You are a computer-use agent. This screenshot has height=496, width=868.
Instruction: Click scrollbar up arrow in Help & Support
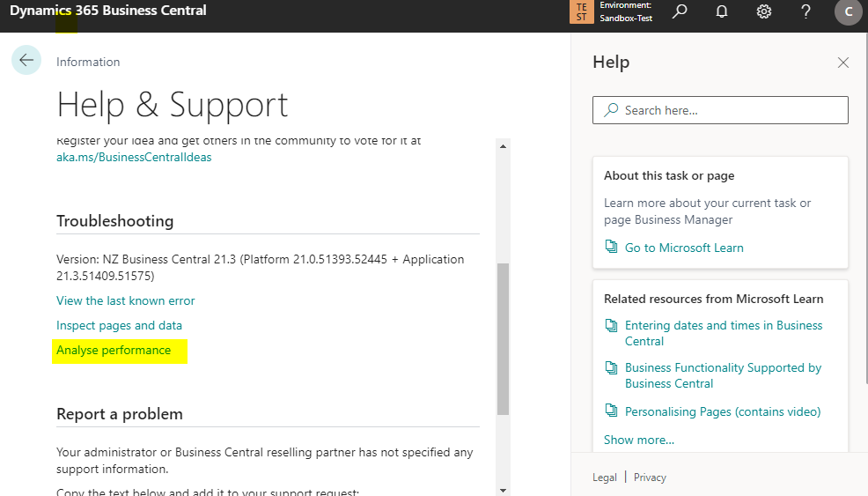tap(503, 146)
